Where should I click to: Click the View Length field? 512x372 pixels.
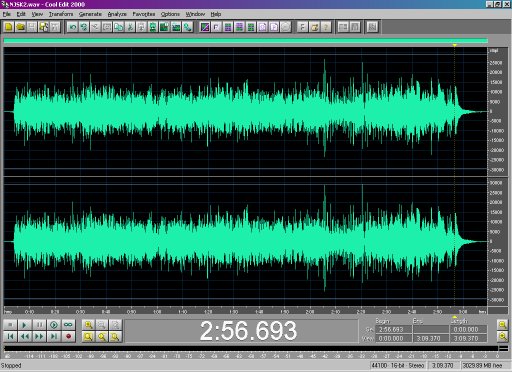468,338
